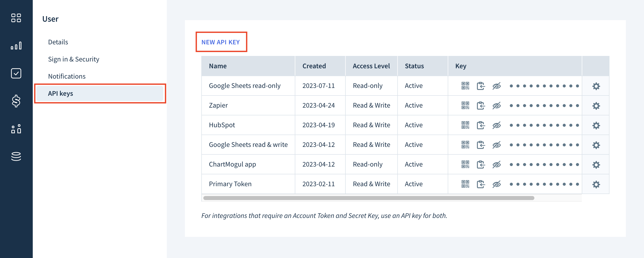Viewport: 644px width, 258px height.
Task: Open the bar chart reports icon
Action: pos(16,46)
